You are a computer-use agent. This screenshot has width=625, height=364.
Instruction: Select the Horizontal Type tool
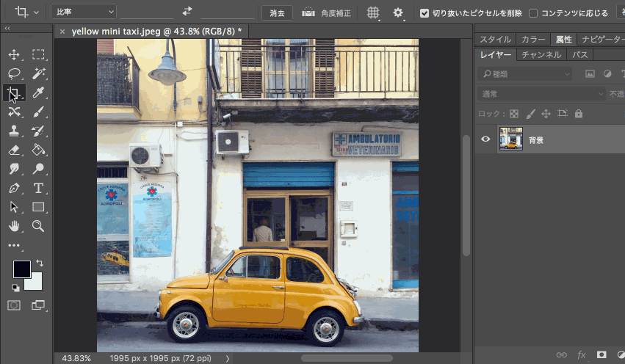tap(39, 188)
